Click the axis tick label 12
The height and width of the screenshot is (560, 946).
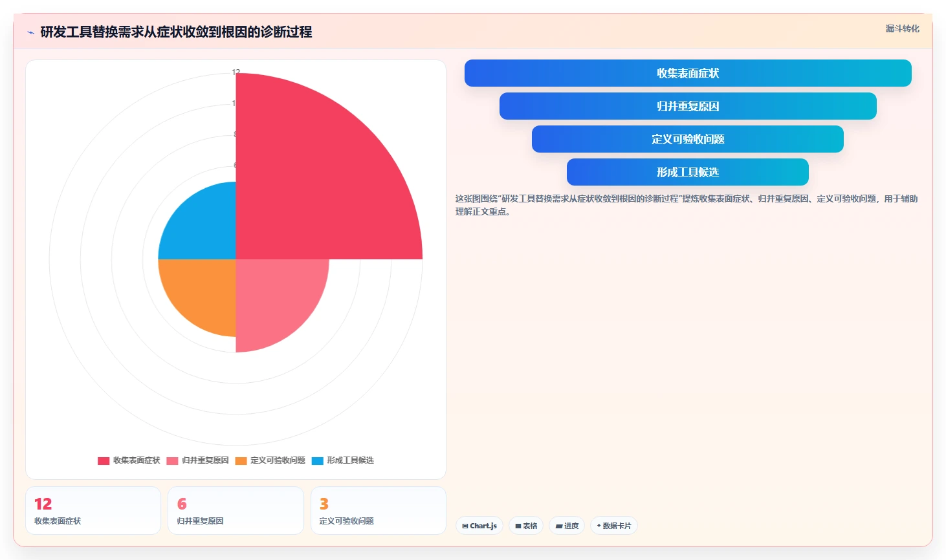point(236,72)
